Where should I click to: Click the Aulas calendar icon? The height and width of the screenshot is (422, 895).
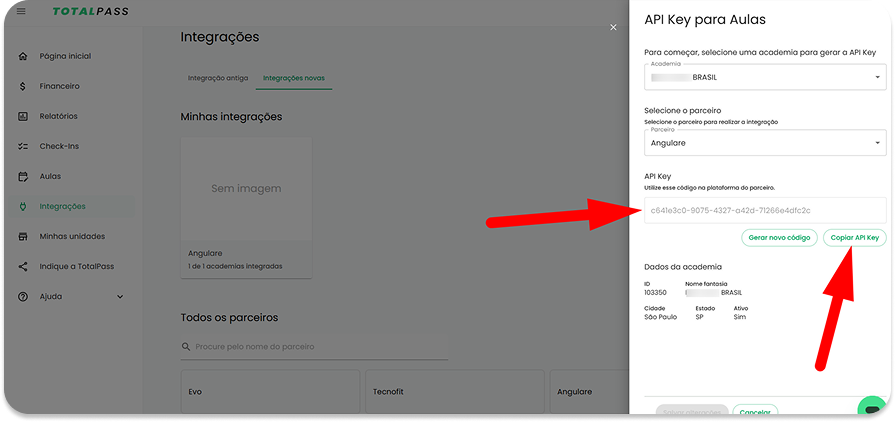click(23, 176)
